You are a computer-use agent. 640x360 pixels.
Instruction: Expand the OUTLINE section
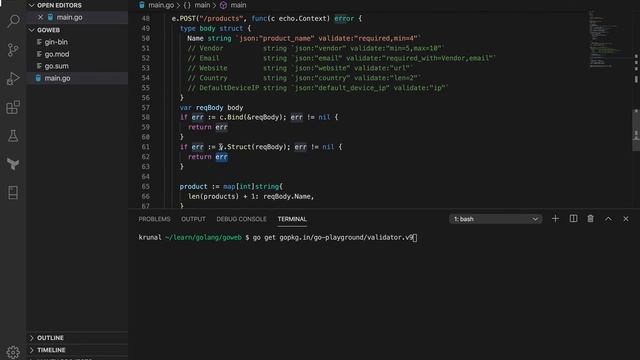[x=50, y=338]
